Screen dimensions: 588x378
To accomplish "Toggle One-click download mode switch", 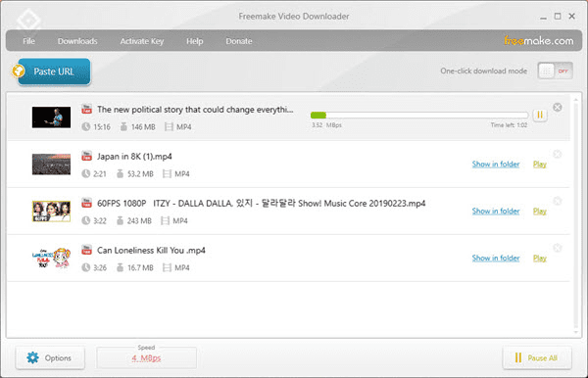I will click(555, 71).
